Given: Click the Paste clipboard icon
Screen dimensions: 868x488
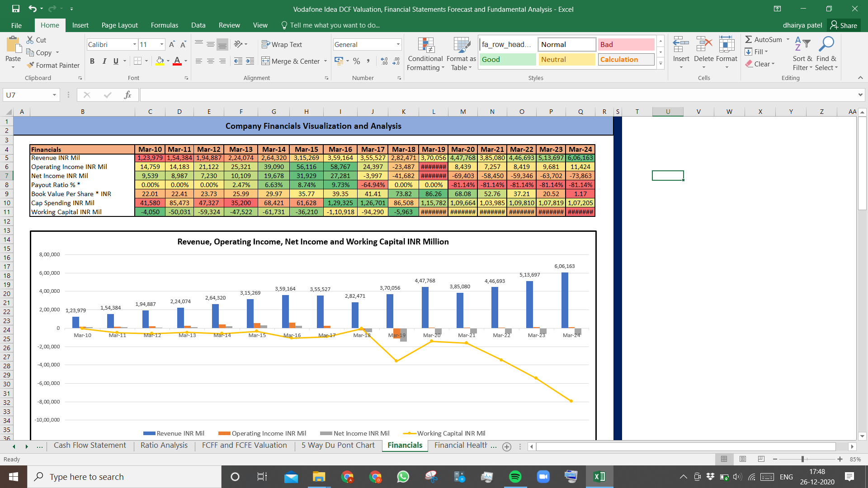Looking at the screenshot, I should (x=13, y=45).
